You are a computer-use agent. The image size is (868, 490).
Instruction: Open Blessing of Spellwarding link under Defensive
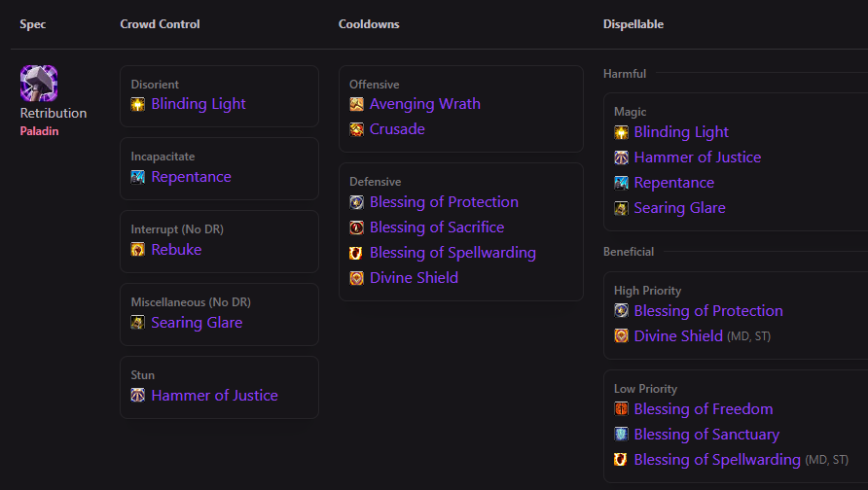pyautogui.click(x=452, y=253)
